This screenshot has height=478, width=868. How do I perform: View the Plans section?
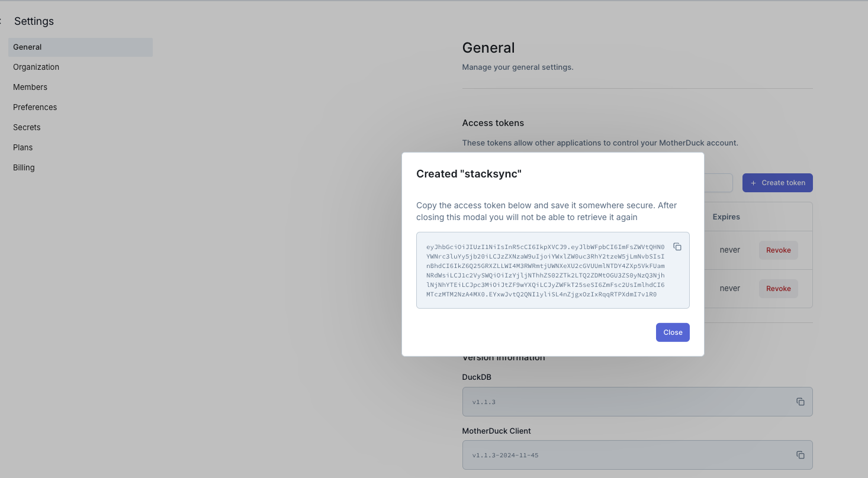coord(23,148)
